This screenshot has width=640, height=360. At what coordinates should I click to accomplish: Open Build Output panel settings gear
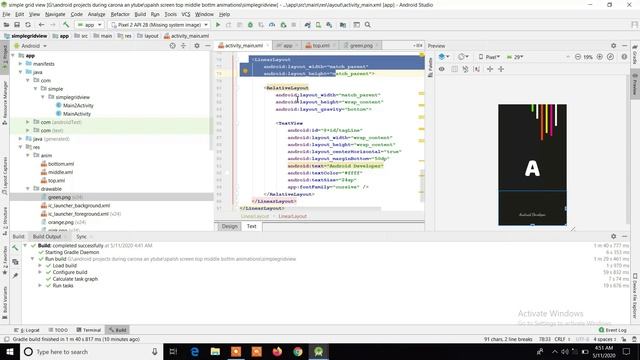coord(613,236)
